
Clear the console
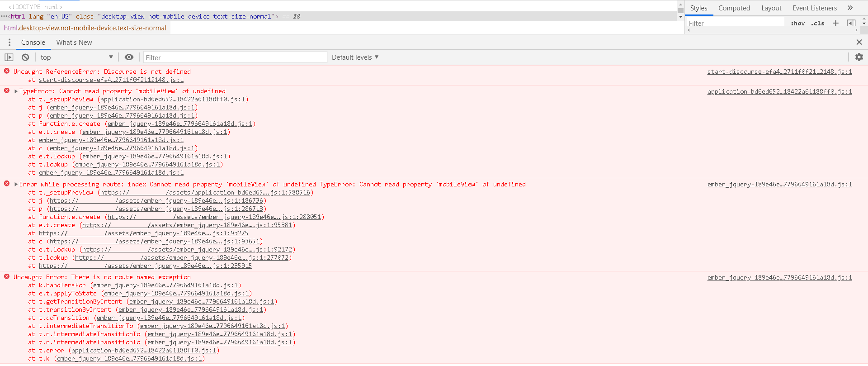point(25,57)
